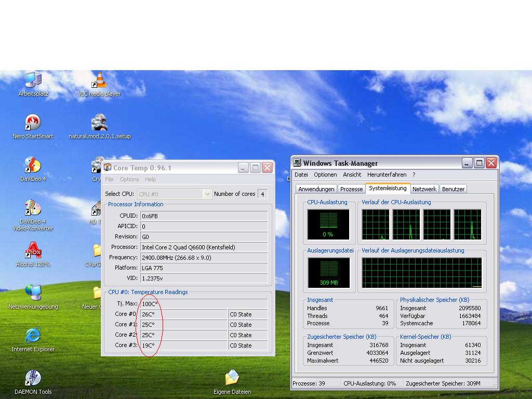Click the CPU-Auslastung 0 % meter
Image resolution: width=532 pixels, height=399 pixels.
328,224
